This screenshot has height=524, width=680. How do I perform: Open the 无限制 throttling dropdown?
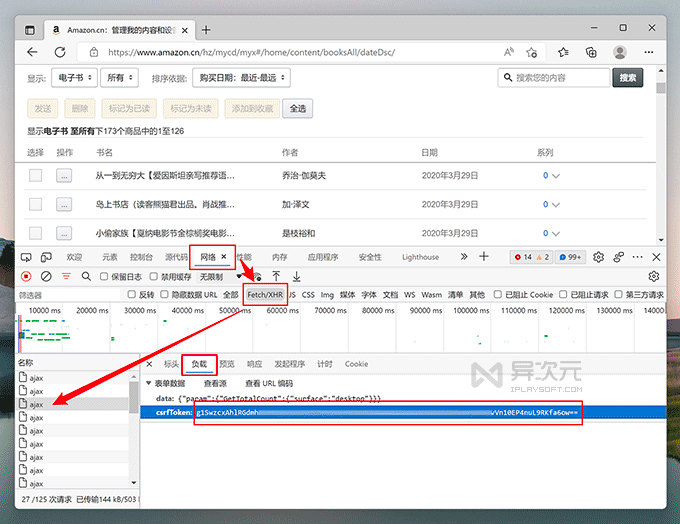pyautogui.click(x=220, y=277)
